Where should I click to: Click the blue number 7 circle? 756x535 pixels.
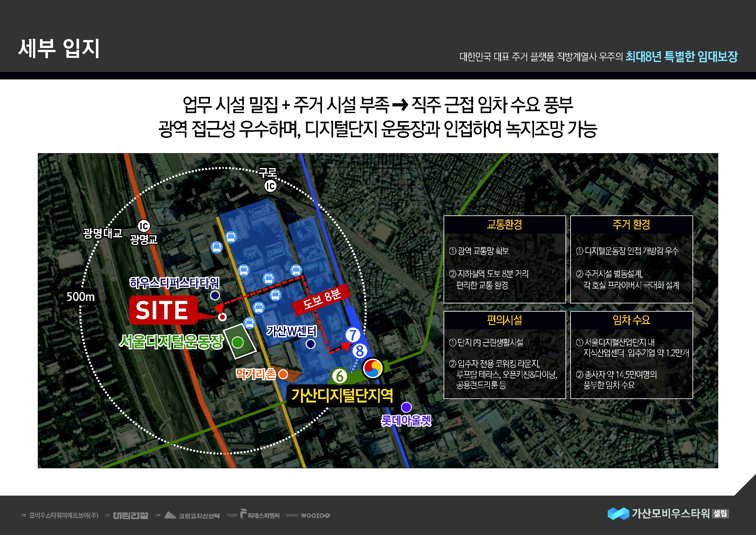coord(353,335)
